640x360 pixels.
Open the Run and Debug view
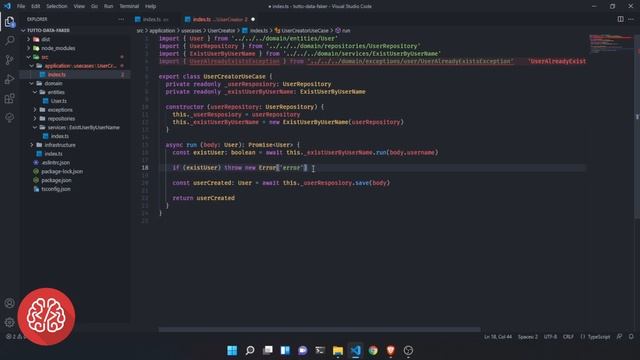tap(9, 79)
